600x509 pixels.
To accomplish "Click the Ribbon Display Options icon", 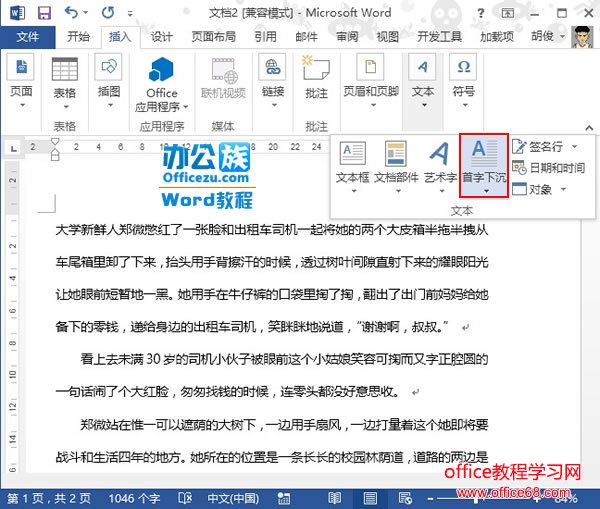I will click(x=508, y=13).
